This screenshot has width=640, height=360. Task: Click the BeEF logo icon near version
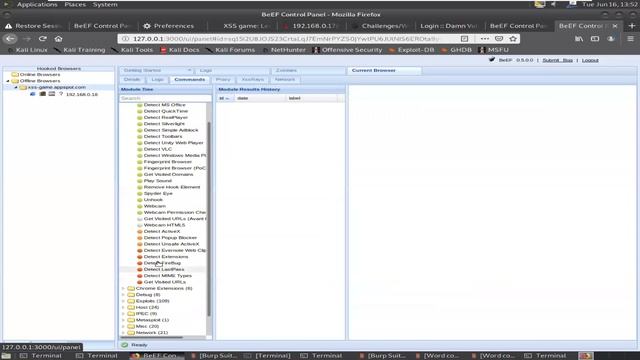point(492,60)
